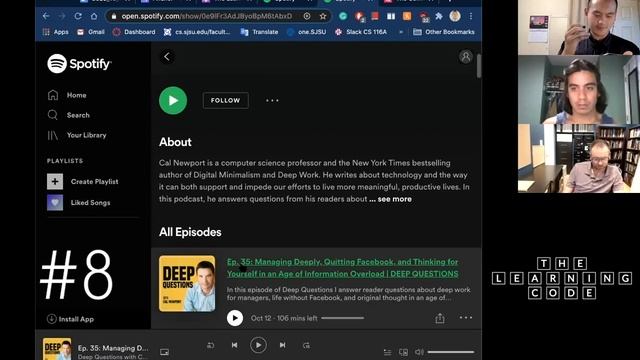Open the play queue icon
The image size is (640, 360).
pos(387,352)
